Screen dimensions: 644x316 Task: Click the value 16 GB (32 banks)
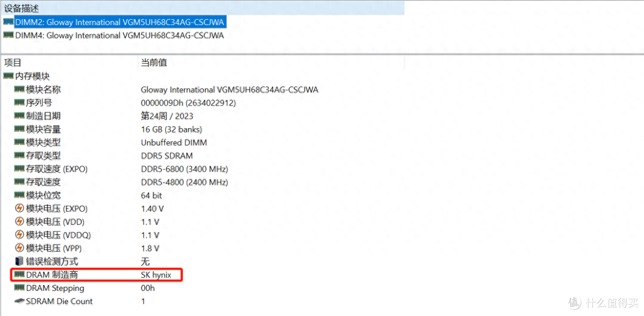coord(172,129)
